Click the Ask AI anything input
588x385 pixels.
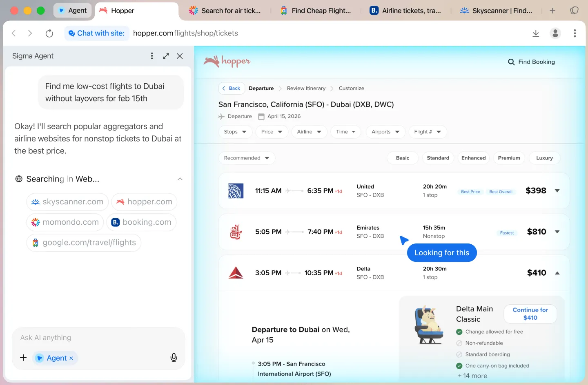click(x=98, y=338)
